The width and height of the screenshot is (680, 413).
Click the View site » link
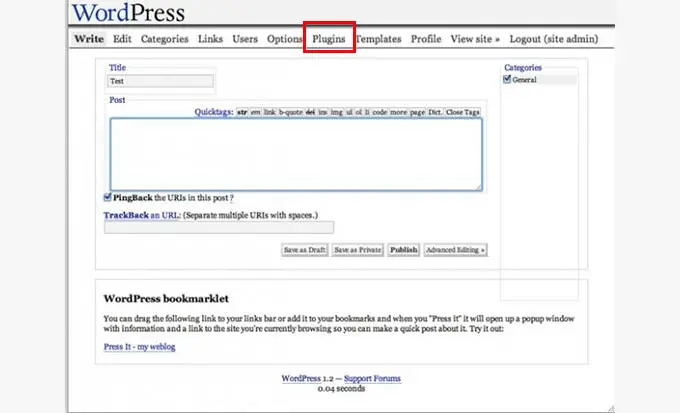(x=475, y=39)
